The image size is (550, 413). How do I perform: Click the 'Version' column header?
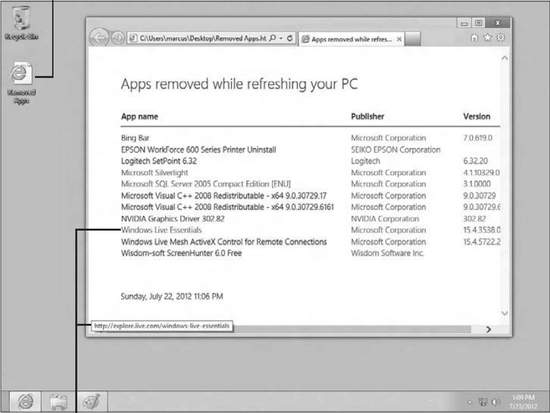pyautogui.click(x=477, y=116)
